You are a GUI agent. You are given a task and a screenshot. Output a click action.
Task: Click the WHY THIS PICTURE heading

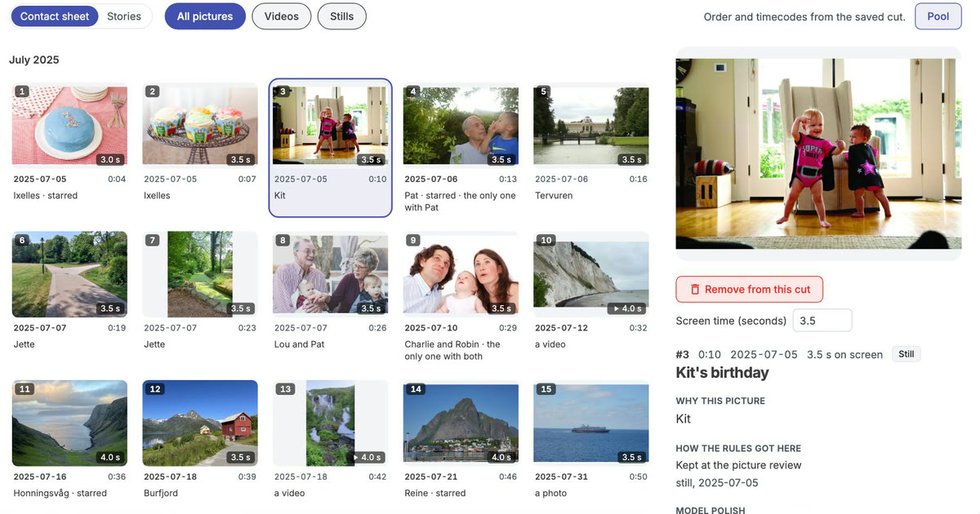[720, 401]
